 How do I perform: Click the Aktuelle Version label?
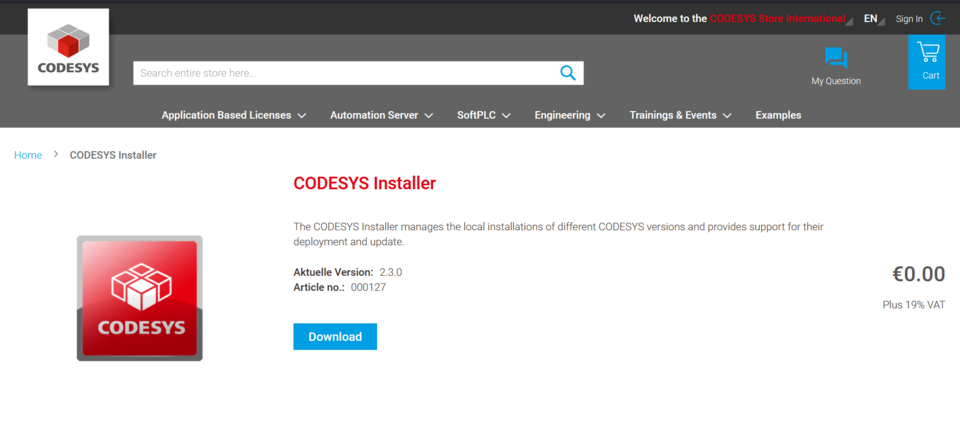333,272
